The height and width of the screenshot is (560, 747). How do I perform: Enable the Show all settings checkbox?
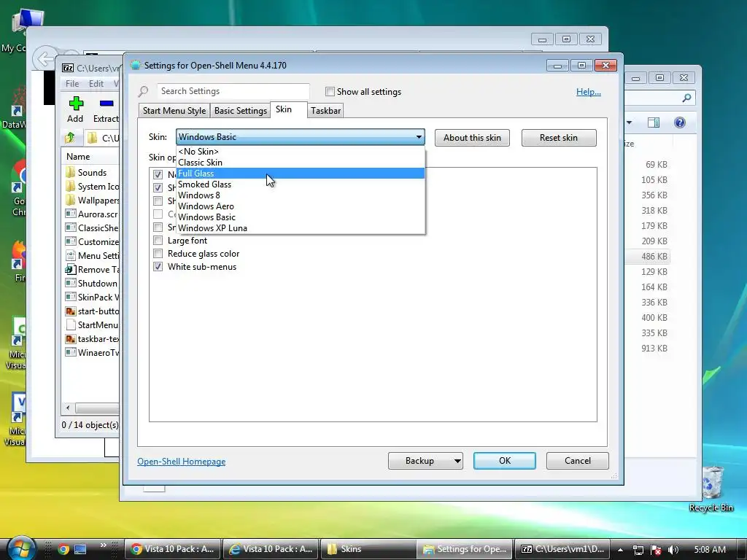coord(330,91)
